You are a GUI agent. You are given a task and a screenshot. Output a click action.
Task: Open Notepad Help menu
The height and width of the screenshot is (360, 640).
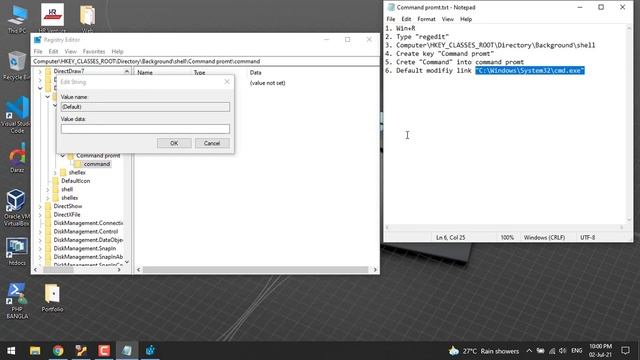[x=466, y=19]
